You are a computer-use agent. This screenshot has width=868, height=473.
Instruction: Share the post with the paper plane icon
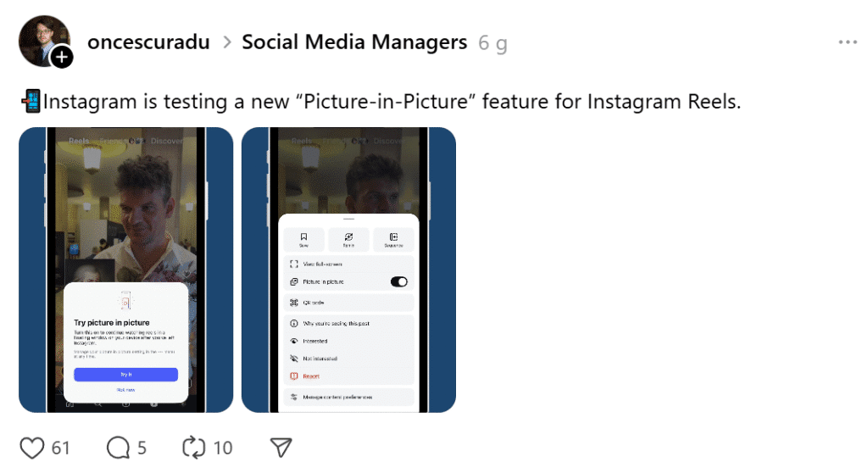pyautogui.click(x=281, y=447)
